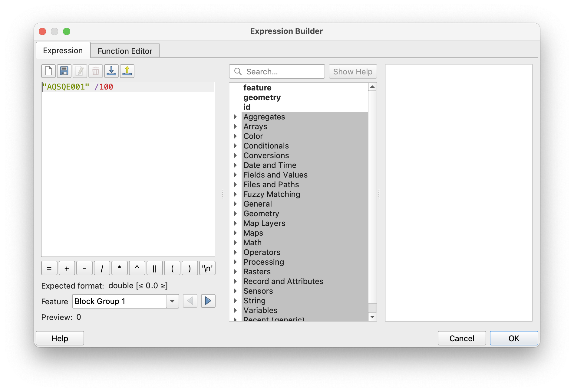Switch to the Function Editor tab

(x=125, y=51)
